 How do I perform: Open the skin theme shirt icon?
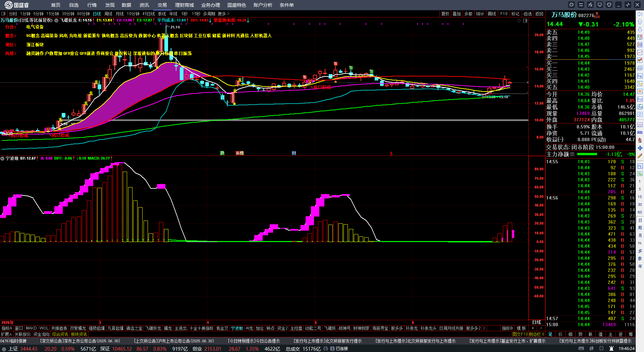[x=609, y=5]
